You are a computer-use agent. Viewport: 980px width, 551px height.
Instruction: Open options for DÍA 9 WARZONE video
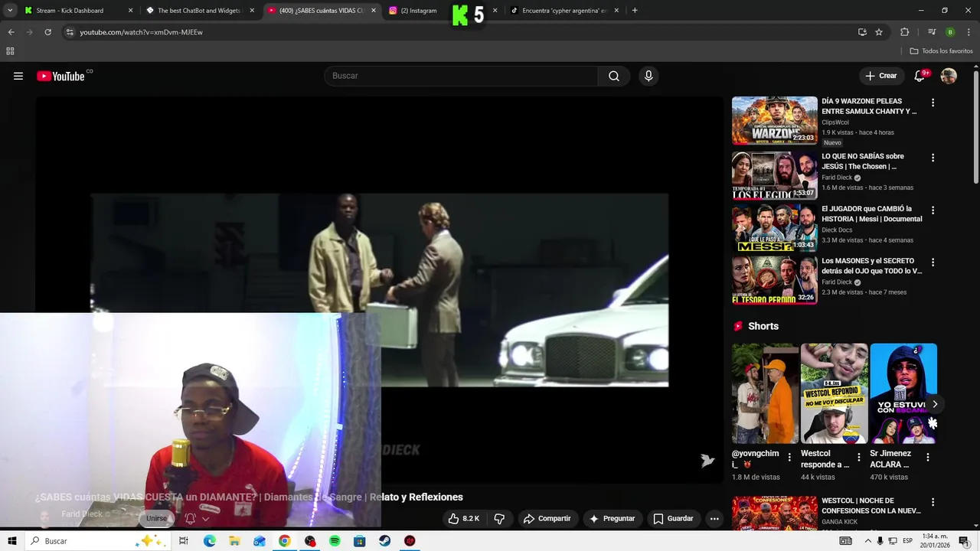(x=933, y=103)
